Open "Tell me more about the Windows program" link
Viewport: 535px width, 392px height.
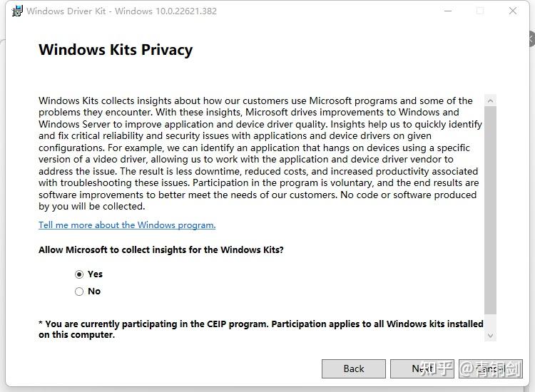127,225
